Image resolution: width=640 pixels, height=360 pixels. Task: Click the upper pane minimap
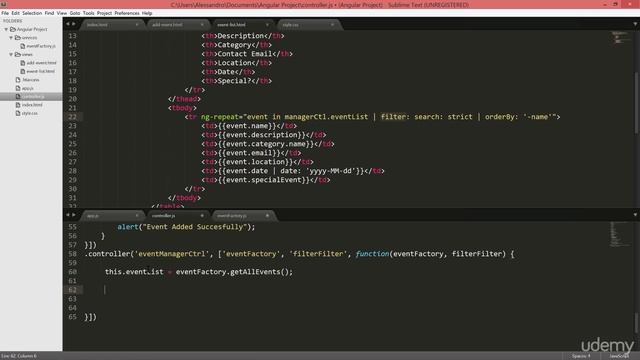pos(621,38)
